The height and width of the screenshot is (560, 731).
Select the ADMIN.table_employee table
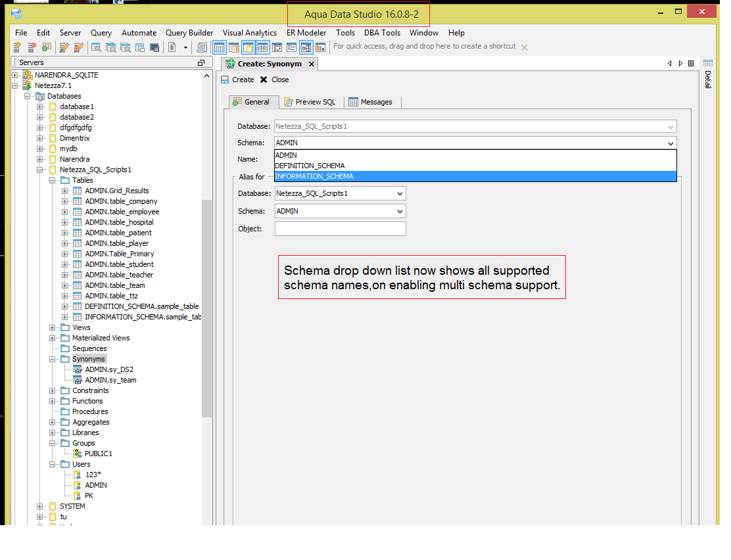tap(122, 212)
